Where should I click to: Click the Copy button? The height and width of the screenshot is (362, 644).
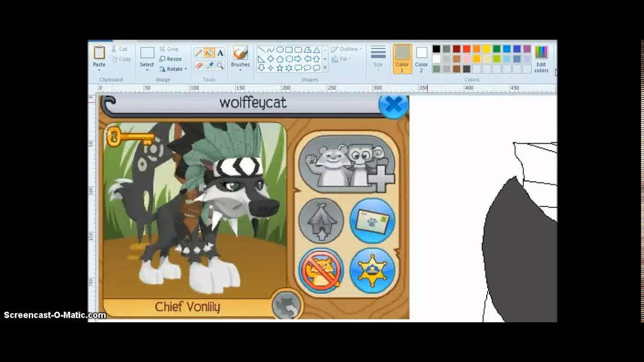click(x=121, y=59)
